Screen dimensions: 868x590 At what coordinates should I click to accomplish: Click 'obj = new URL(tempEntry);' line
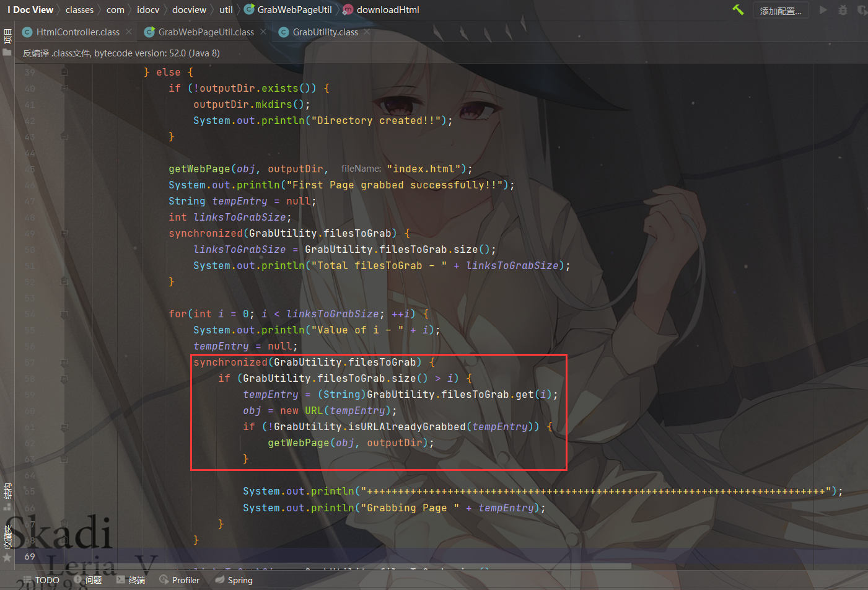[320, 410]
